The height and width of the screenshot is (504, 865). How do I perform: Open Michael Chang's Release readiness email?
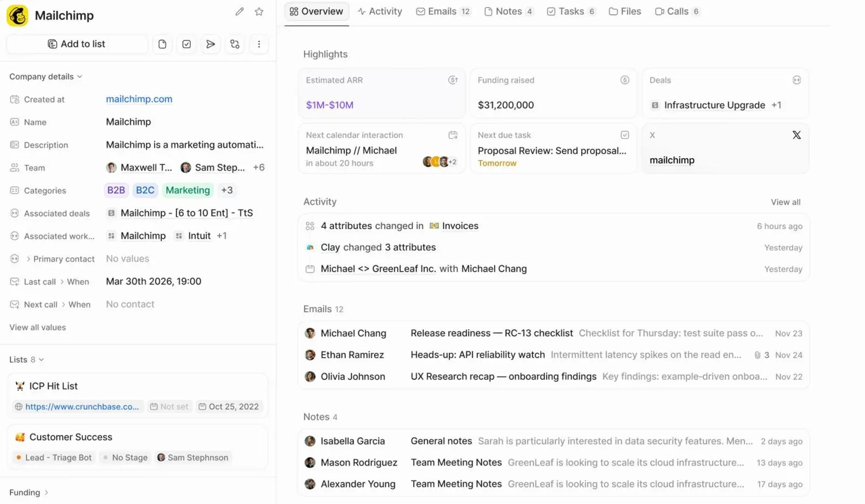point(554,333)
